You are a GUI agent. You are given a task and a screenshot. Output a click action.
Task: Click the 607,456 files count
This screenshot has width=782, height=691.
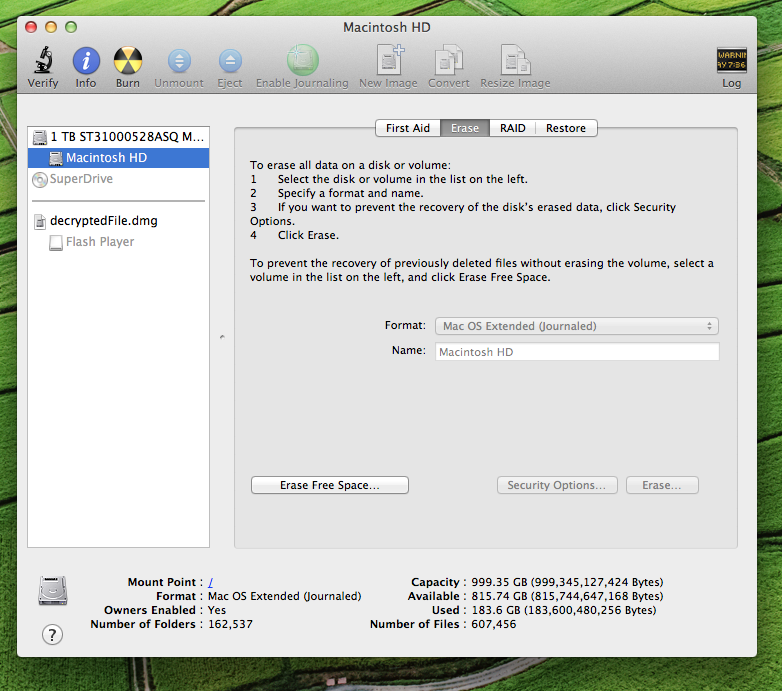[x=494, y=624]
